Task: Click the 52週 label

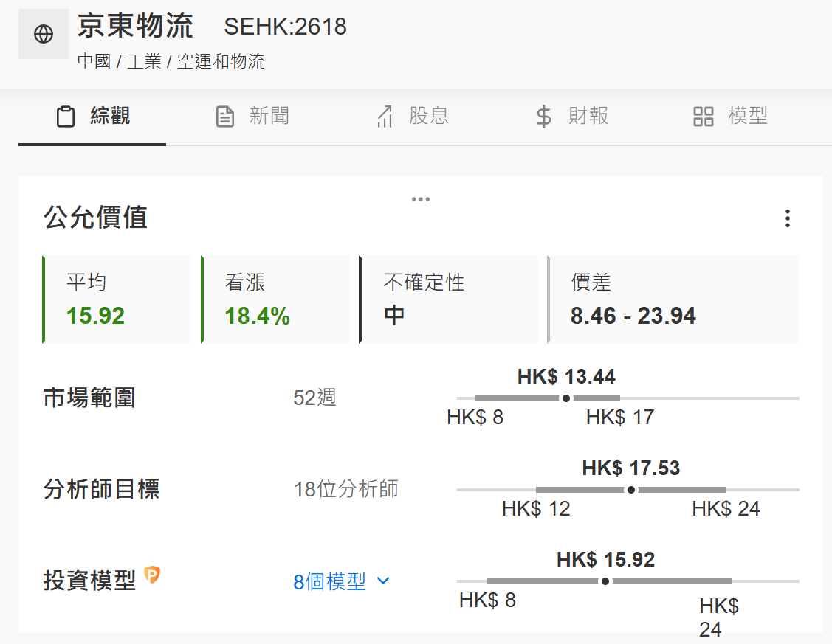Action: pyautogui.click(x=314, y=398)
